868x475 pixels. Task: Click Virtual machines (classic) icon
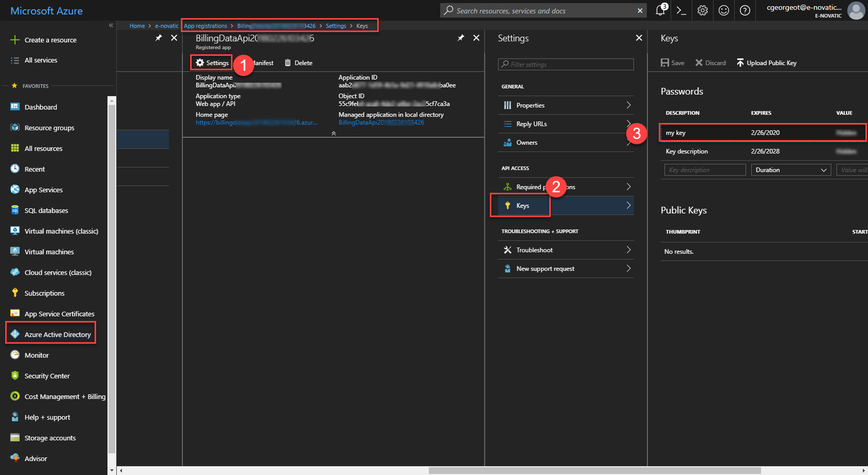coord(15,231)
